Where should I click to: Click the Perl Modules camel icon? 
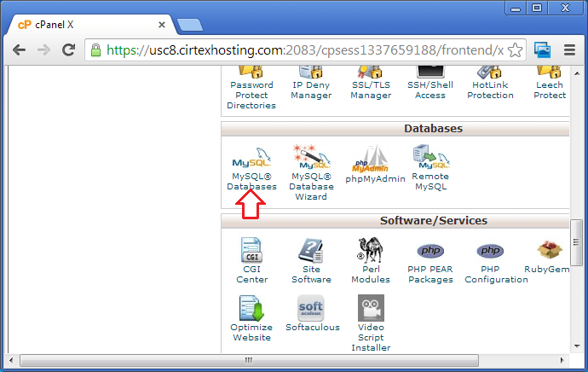click(371, 252)
